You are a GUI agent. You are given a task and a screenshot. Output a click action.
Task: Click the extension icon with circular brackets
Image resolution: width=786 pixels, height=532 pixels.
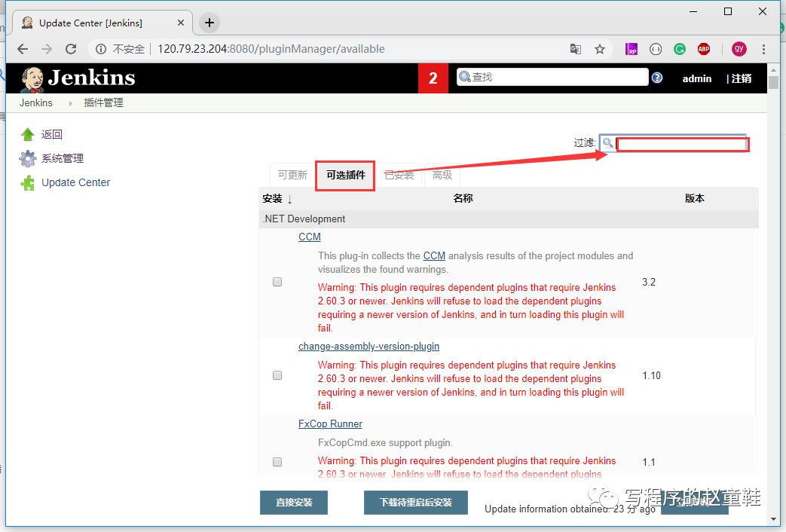click(x=655, y=49)
